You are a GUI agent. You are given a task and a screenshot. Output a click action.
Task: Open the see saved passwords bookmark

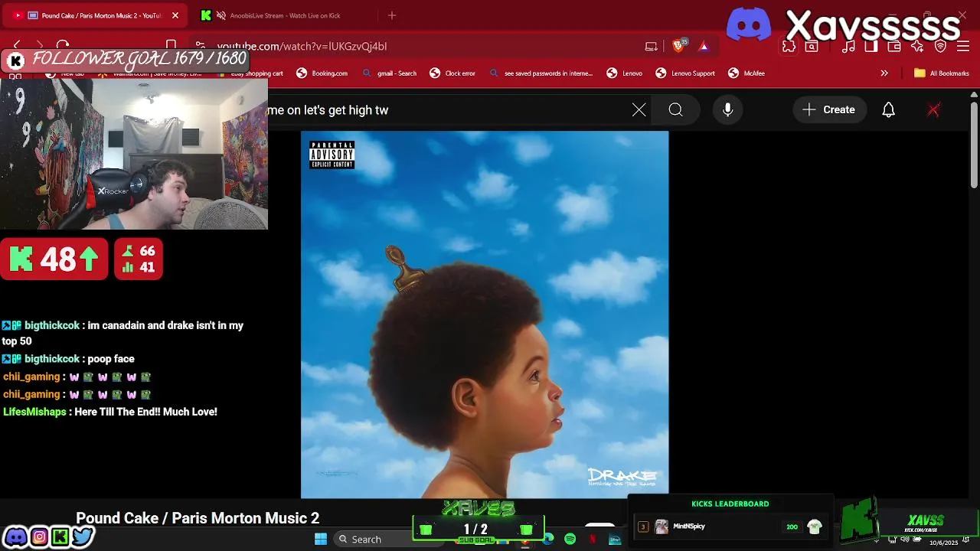pos(541,73)
